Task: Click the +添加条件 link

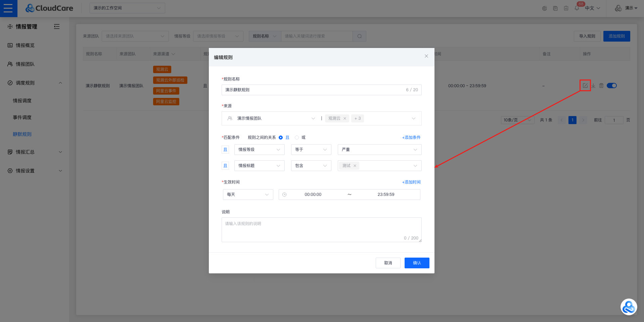Action: [411, 138]
